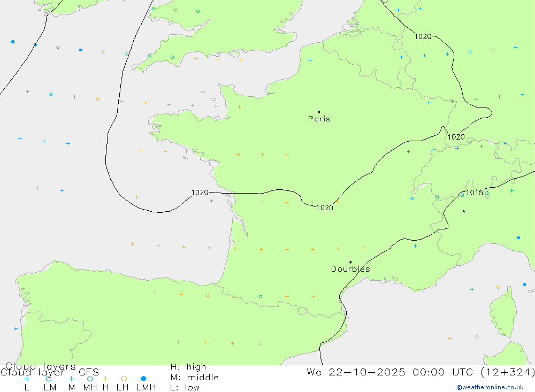Click the 1020 label off the Atlantic coast
The image size is (535, 392).
[200, 193]
